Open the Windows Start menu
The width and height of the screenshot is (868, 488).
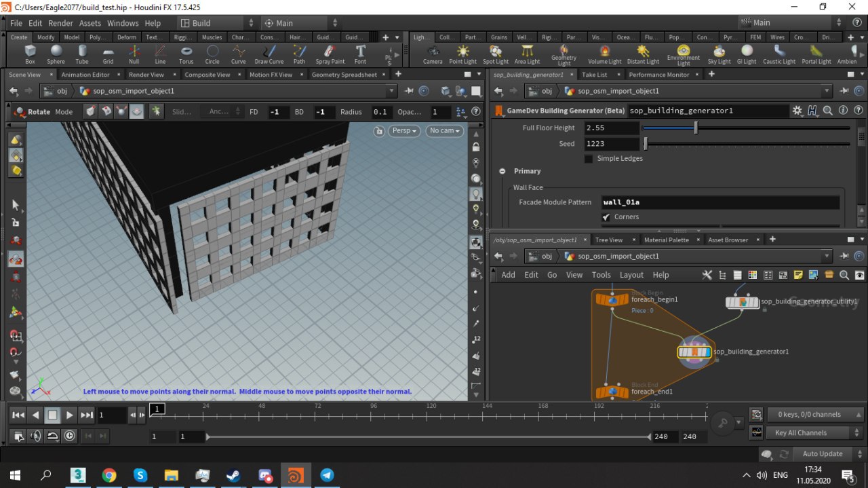pos(15,475)
